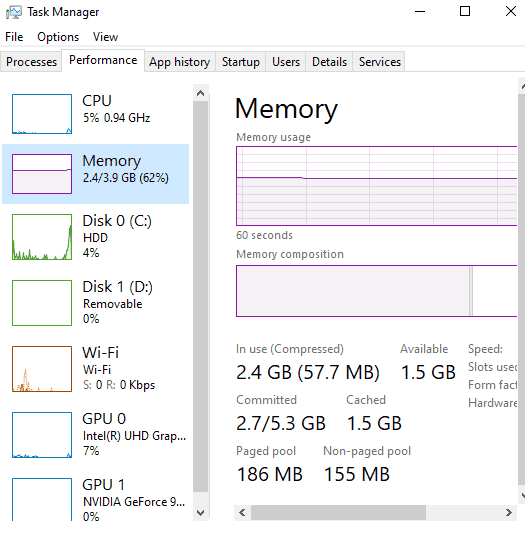Select Memory 2.4/3.9 GB (62%) entry
This screenshot has height=534, width=525.
click(96, 174)
